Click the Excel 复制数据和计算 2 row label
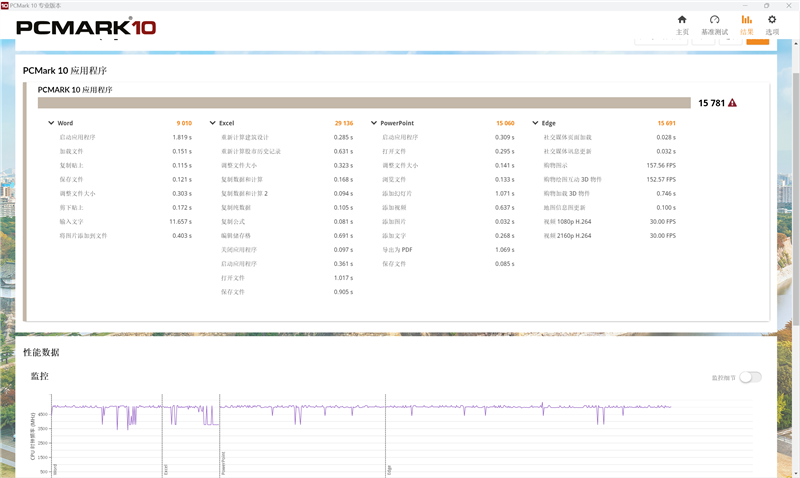This screenshot has width=800, height=478. click(244, 194)
